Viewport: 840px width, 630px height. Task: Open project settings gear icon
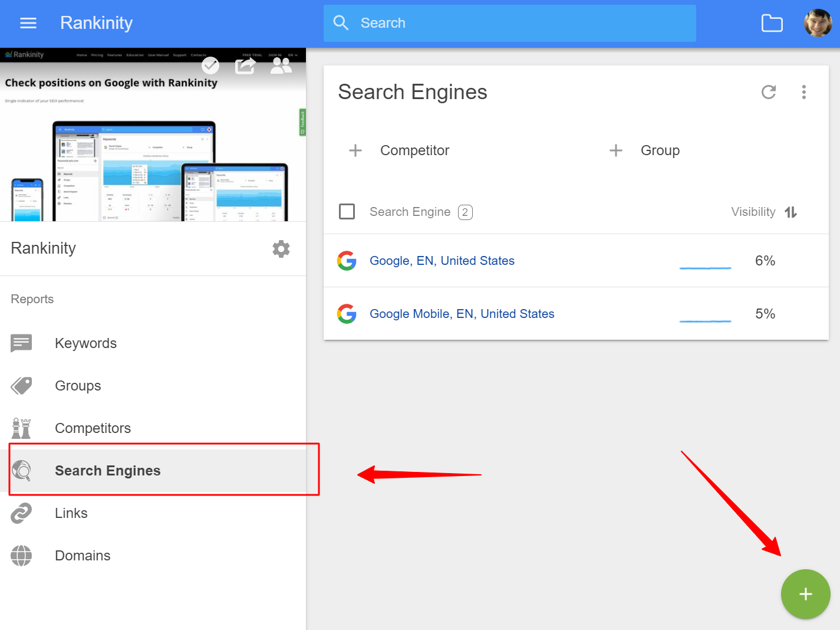click(x=281, y=249)
